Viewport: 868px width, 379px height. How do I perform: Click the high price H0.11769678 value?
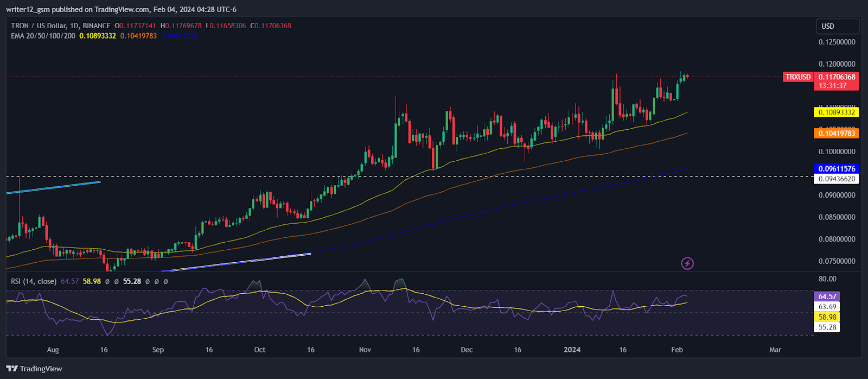181,26
